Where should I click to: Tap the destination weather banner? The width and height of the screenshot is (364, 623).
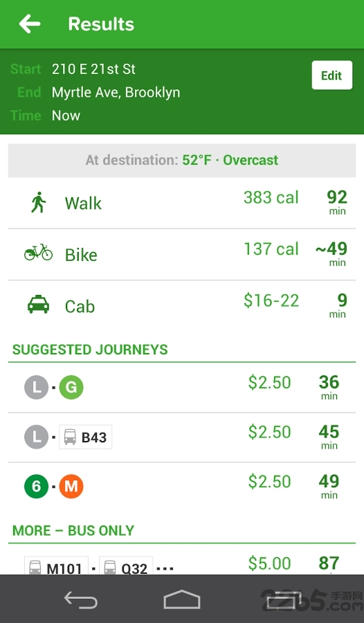(182, 160)
